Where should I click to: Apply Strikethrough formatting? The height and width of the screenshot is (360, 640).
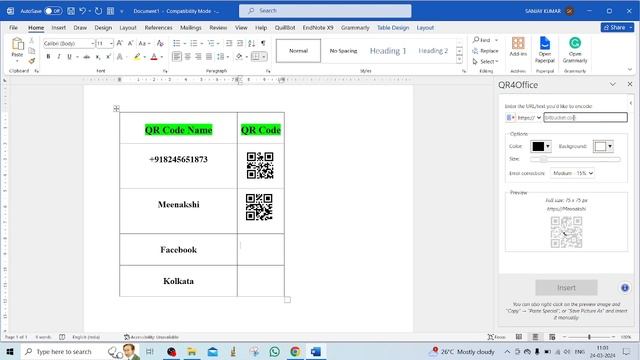click(x=87, y=57)
